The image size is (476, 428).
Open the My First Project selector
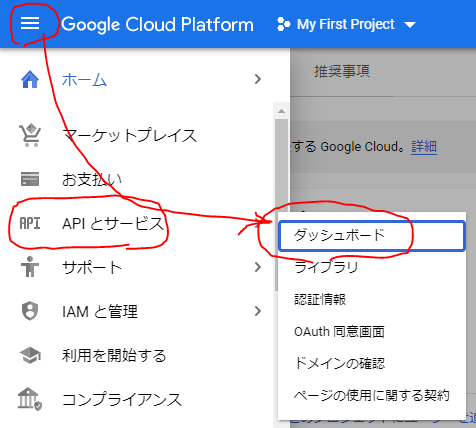[x=346, y=24]
